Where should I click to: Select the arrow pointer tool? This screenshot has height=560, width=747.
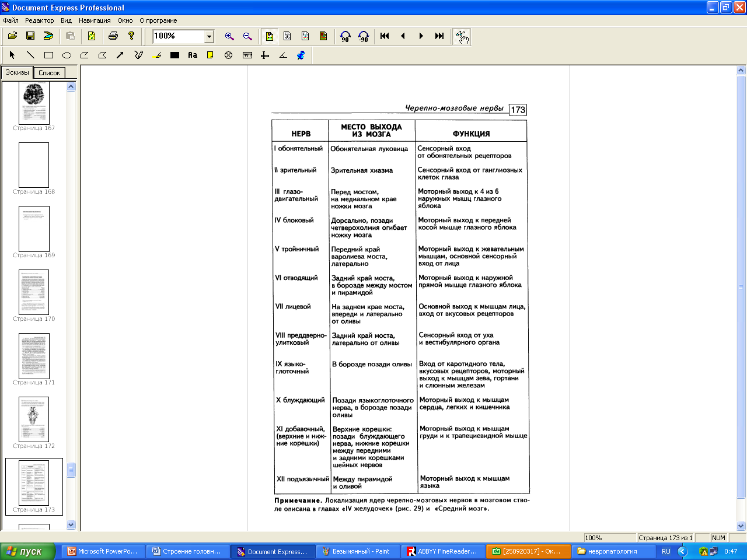click(12, 55)
